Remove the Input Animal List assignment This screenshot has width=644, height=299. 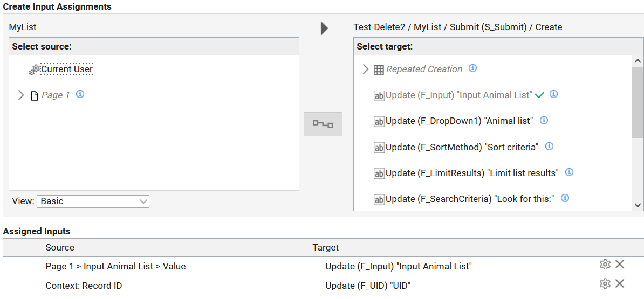620,264
